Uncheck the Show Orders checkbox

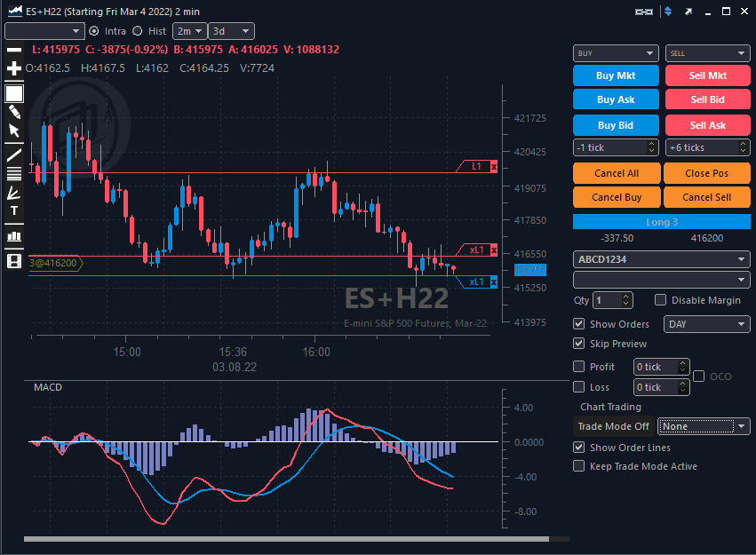coord(578,324)
